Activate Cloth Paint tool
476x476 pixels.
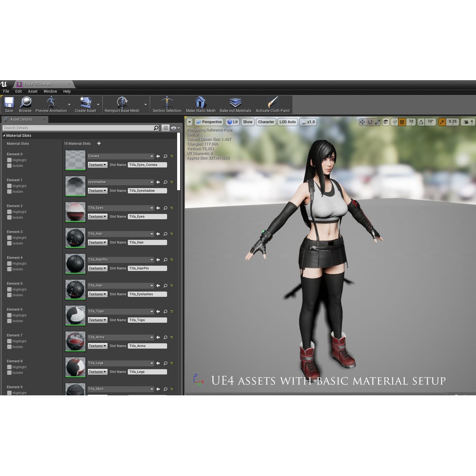point(273,104)
